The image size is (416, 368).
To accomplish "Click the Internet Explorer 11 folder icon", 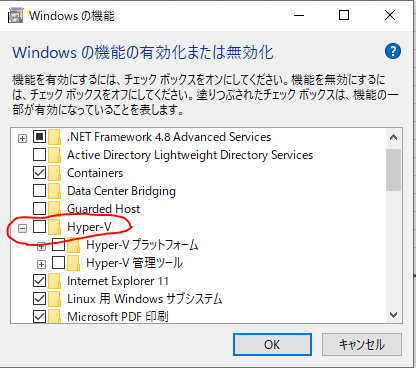I will (x=55, y=281).
